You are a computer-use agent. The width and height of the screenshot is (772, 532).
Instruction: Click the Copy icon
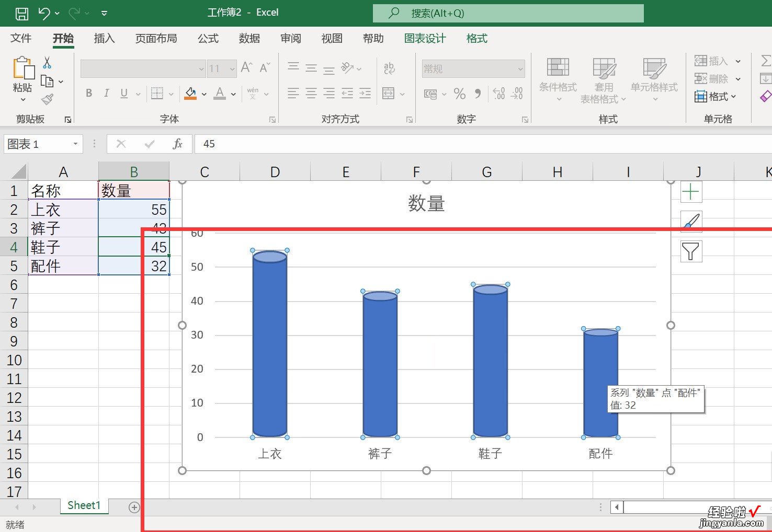[x=47, y=81]
